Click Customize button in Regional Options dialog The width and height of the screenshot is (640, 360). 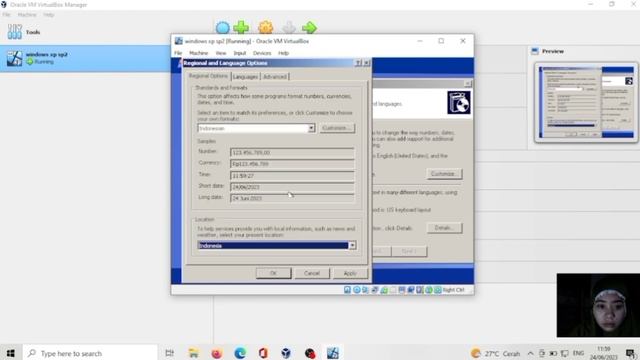pos(337,128)
